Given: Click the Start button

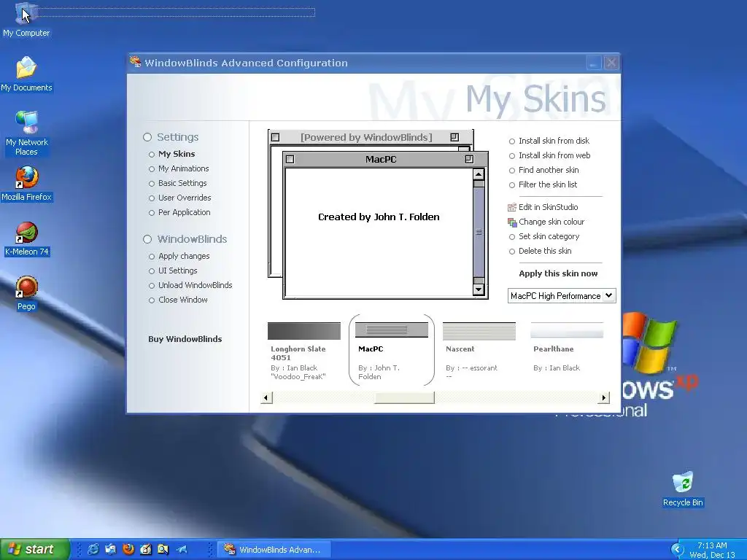Looking at the screenshot, I should [x=35, y=549].
